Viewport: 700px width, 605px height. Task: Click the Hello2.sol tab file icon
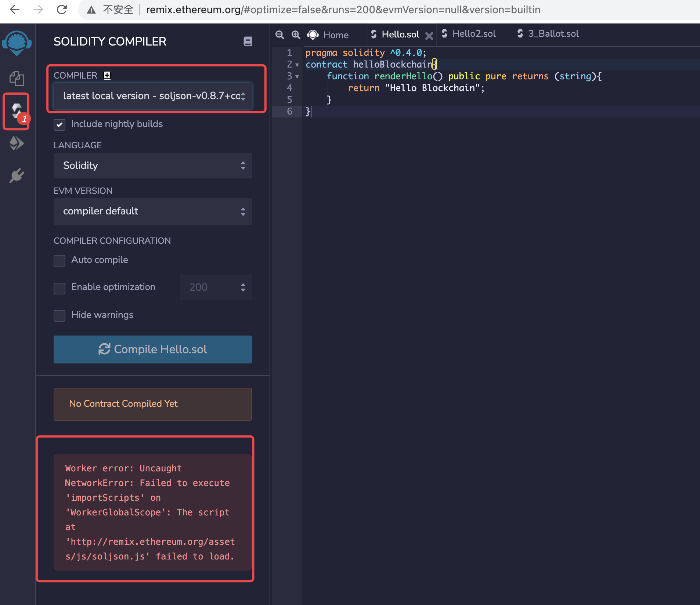(x=444, y=33)
